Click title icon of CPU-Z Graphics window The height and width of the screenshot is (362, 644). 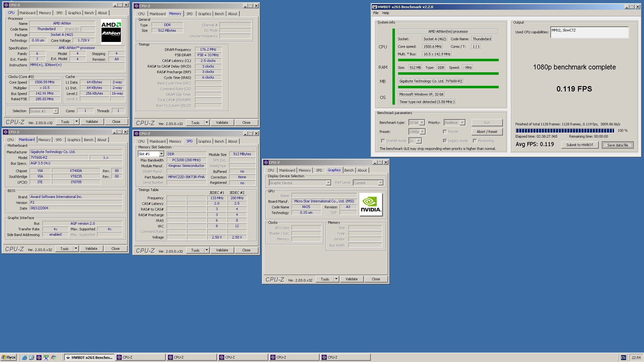tap(266, 162)
